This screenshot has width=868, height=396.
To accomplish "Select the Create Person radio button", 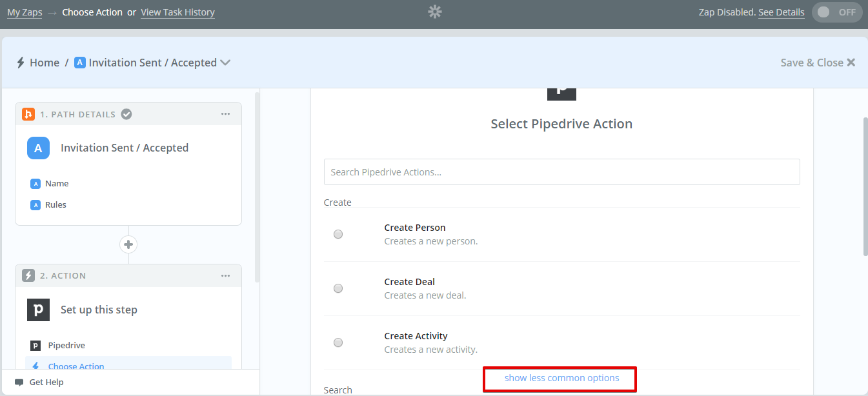I will point(338,234).
